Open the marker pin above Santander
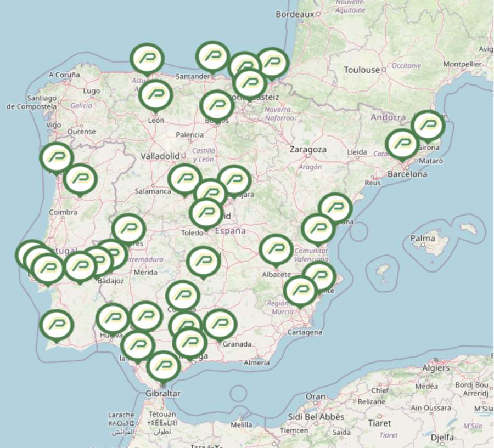The width and height of the screenshot is (494, 448). click(x=212, y=56)
